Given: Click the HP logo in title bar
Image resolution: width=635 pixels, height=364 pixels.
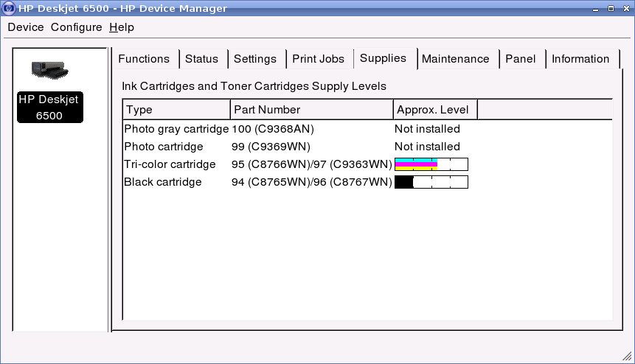Looking at the screenshot, I should coord(9,8).
